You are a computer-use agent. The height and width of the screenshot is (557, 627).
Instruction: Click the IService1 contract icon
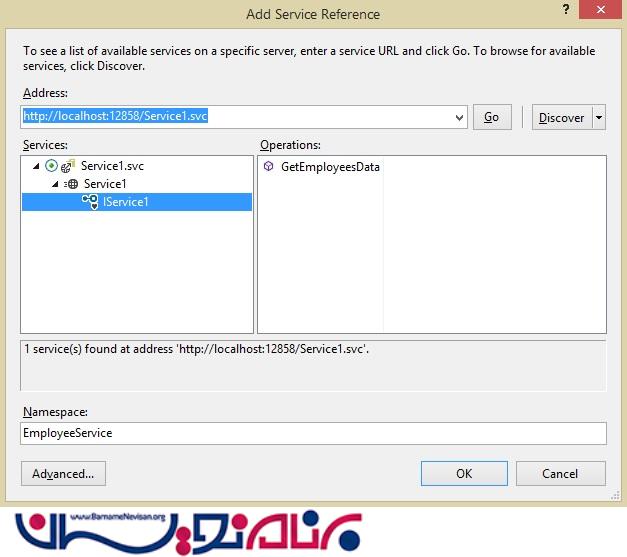coord(90,202)
